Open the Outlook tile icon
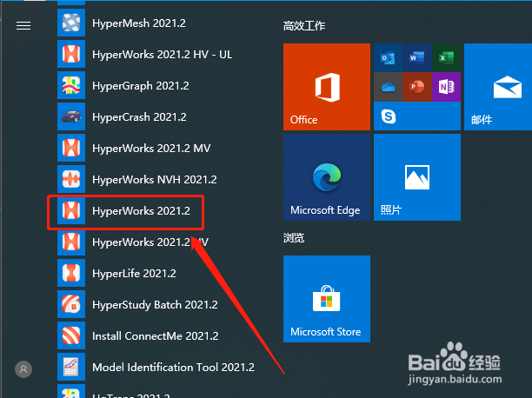The height and width of the screenshot is (398, 532). click(x=388, y=57)
